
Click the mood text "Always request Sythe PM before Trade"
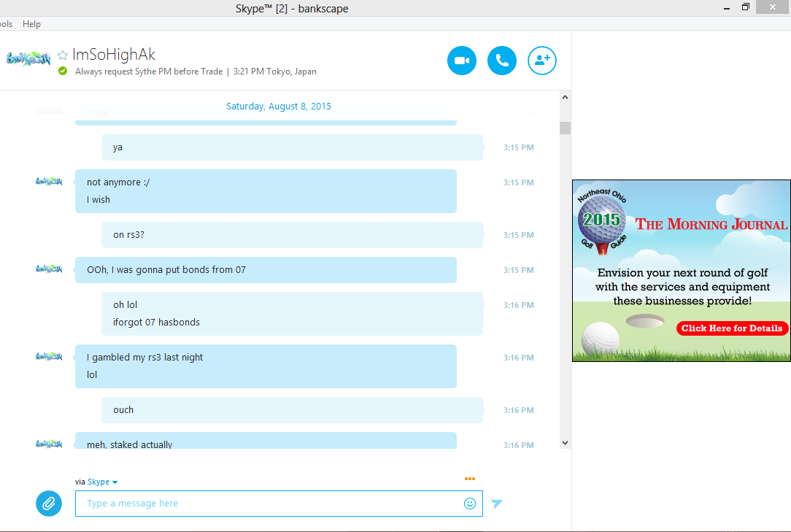click(x=149, y=72)
